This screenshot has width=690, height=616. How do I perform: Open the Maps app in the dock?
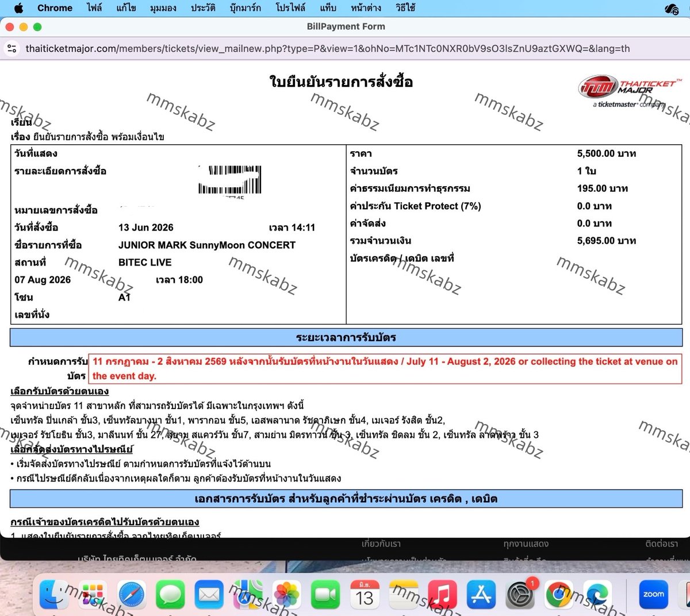coord(248,594)
